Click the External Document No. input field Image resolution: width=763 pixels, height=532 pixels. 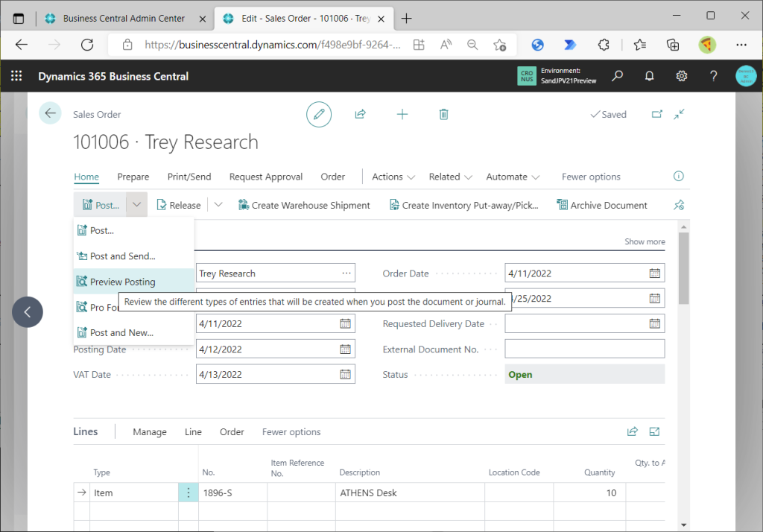pos(584,349)
